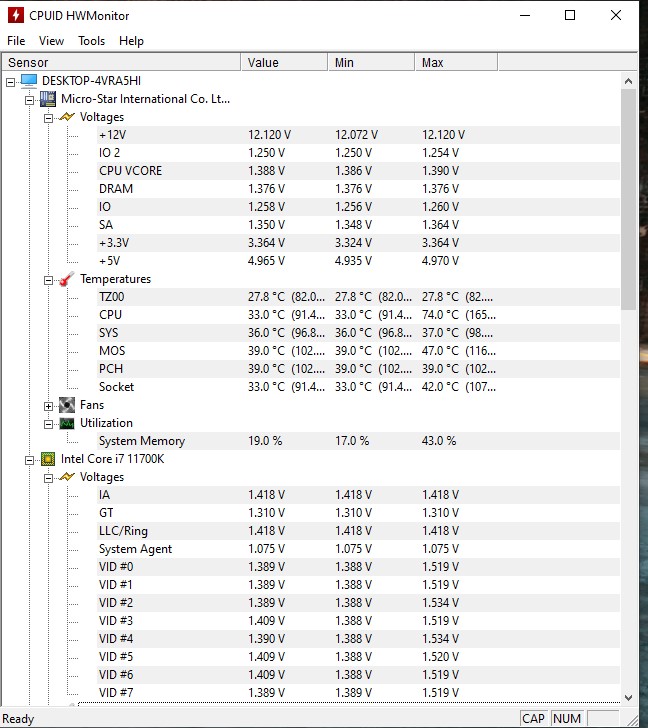Select the IA voltage row
The height and width of the screenshot is (728, 648).
click(358, 495)
